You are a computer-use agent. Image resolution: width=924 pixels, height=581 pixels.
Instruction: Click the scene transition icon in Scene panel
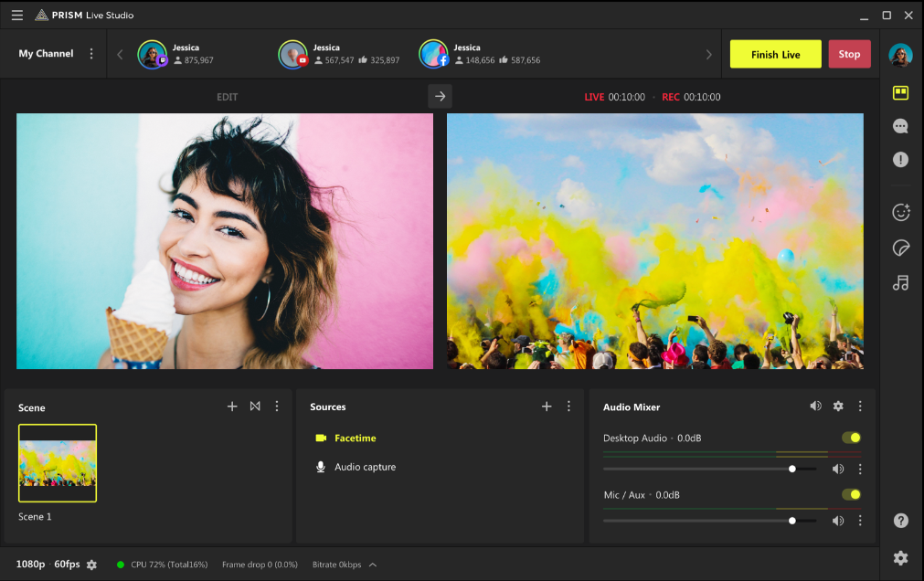pyautogui.click(x=255, y=407)
